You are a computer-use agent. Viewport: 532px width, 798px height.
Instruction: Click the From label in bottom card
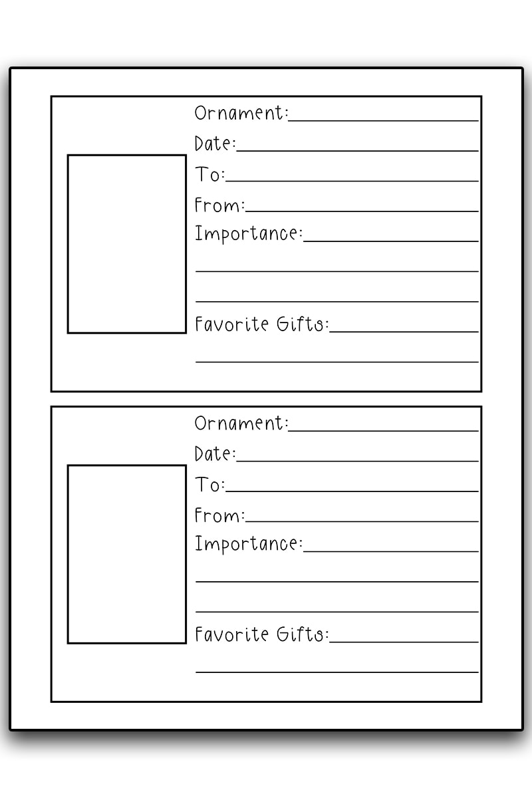(219, 515)
